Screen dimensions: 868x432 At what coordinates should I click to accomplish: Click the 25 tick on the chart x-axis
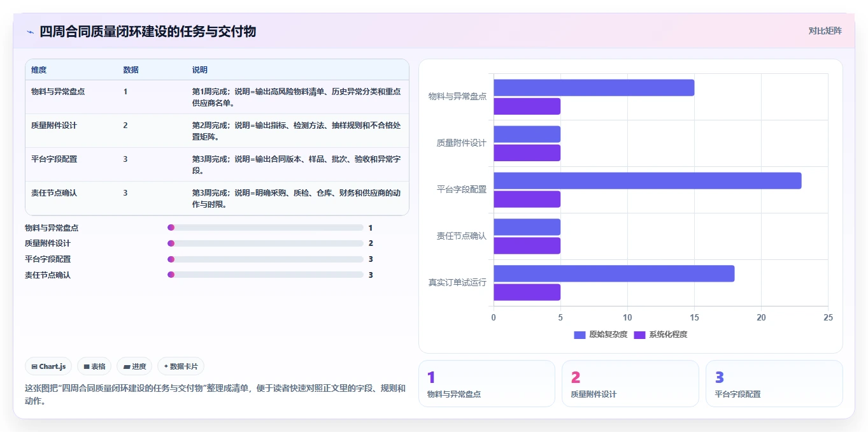coord(828,317)
